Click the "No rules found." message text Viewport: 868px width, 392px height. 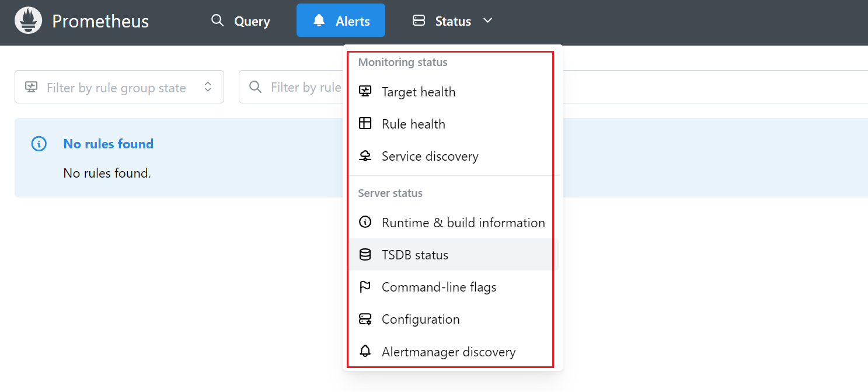107,173
